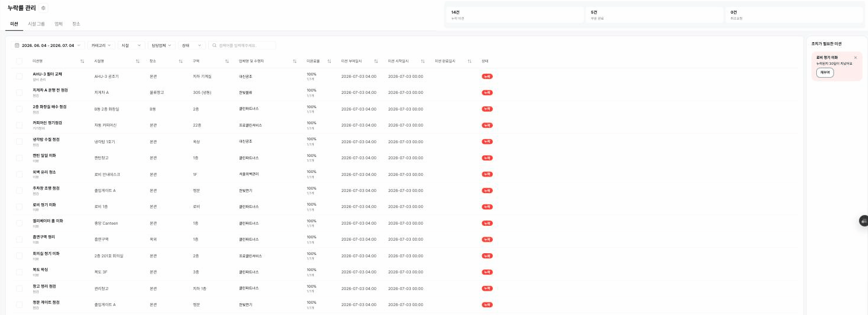Open the 상태 filter dropdown
The image size is (868, 315).
tap(191, 45)
